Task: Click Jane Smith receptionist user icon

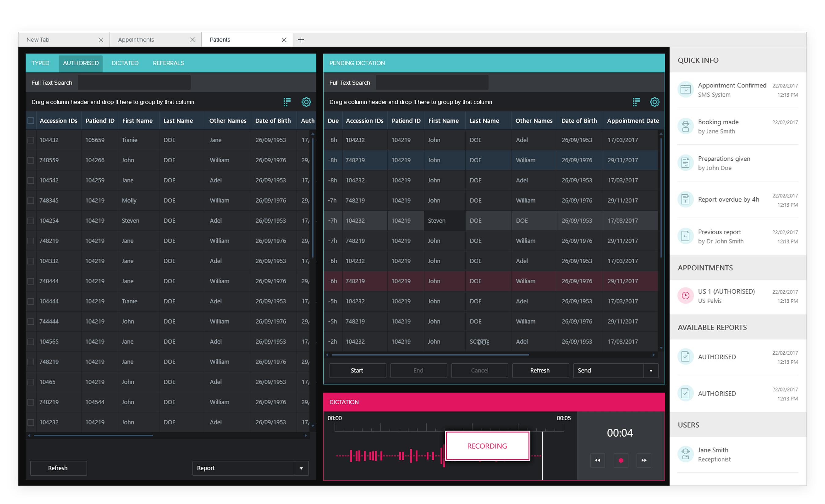Action: (x=685, y=454)
